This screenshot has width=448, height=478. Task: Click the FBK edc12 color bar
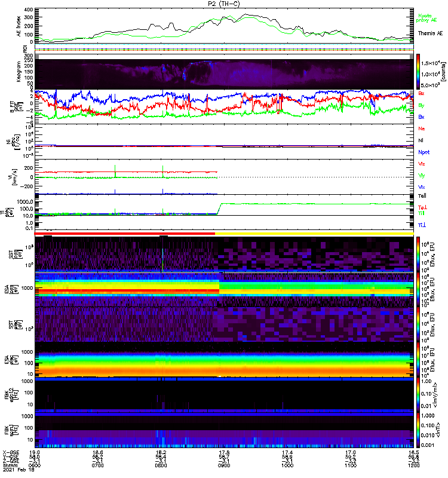[419, 395]
